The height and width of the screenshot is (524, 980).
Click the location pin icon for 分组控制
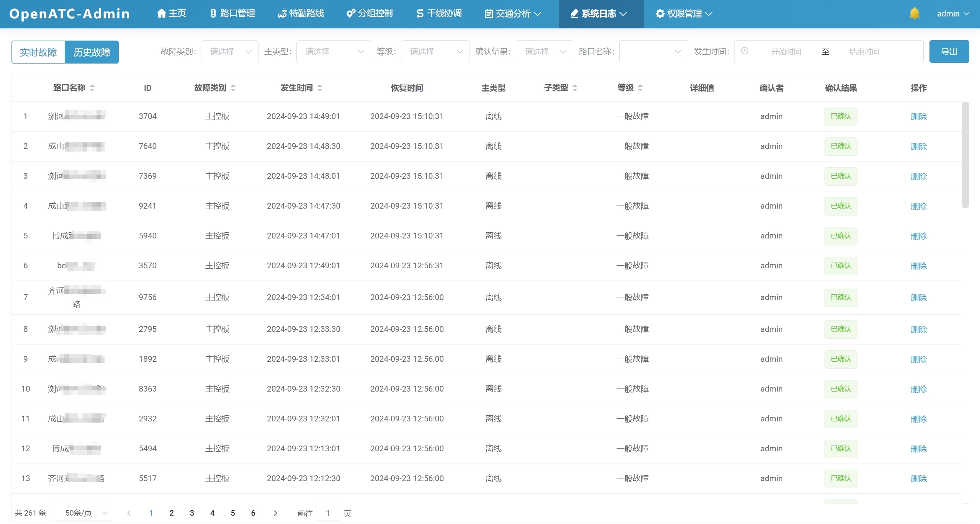click(x=350, y=14)
